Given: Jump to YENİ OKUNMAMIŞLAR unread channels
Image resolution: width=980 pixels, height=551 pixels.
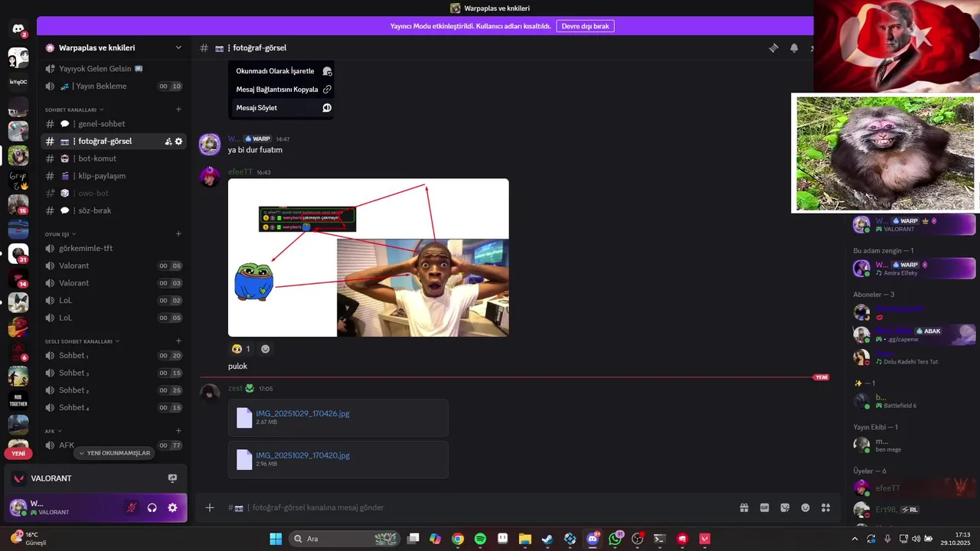Looking at the screenshot, I should [x=114, y=453].
